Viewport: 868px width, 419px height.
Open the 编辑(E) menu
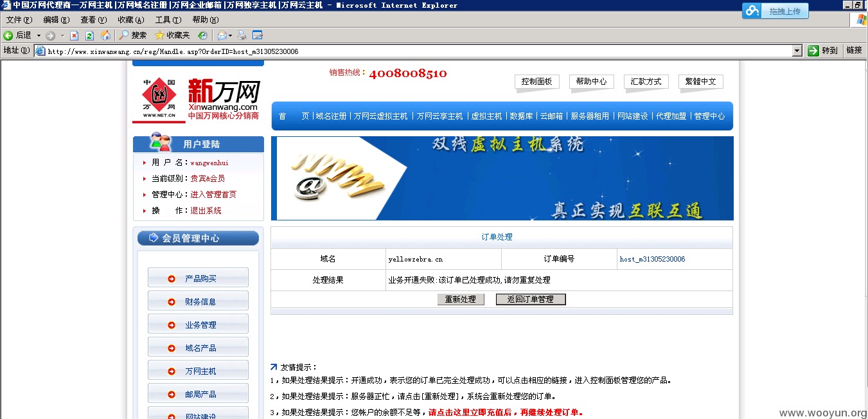pos(56,20)
